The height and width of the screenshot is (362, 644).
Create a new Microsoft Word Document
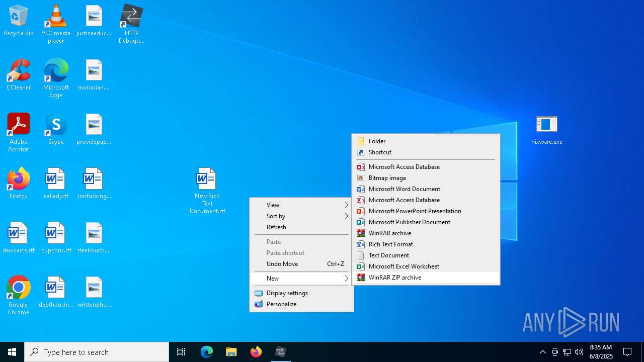click(426, 189)
